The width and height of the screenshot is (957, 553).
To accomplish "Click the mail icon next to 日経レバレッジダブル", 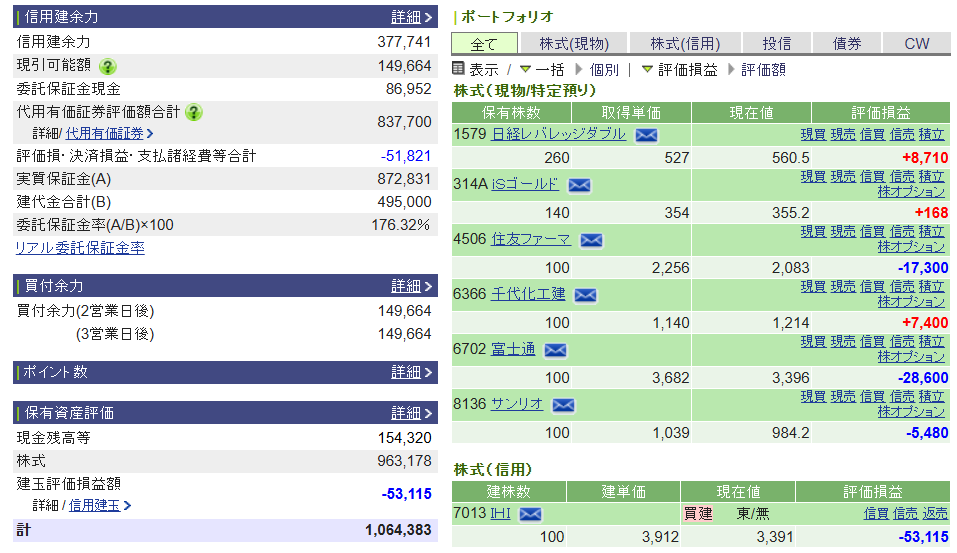I will [646, 135].
